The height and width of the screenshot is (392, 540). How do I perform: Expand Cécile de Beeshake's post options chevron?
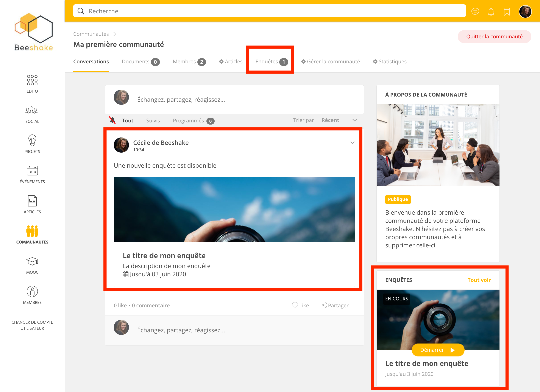click(352, 143)
